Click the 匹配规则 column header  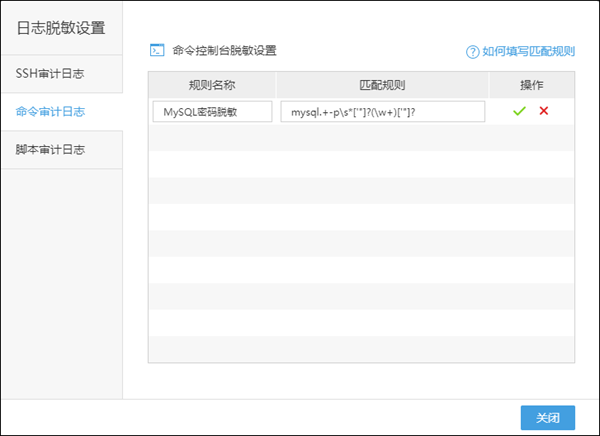382,84
